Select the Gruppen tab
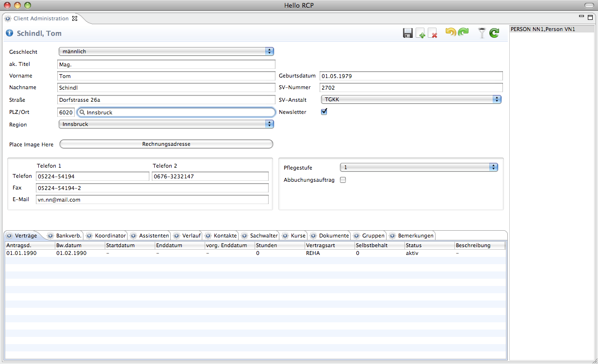This screenshot has width=598, height=364. pos(369,236)
